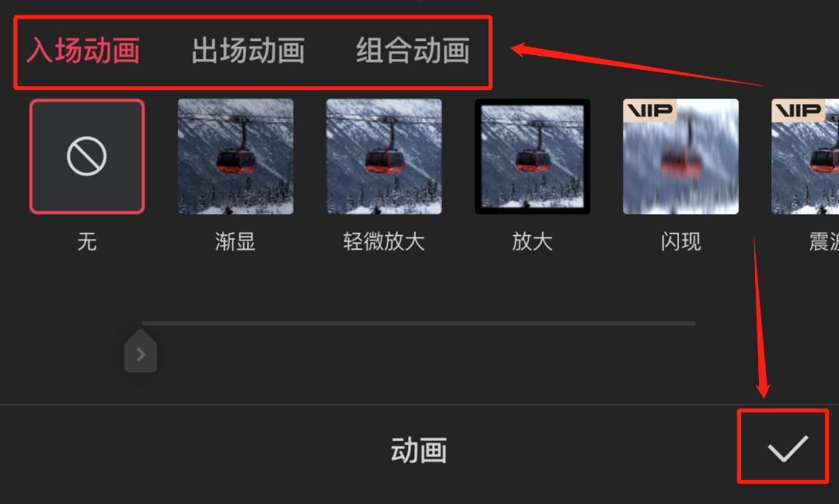Screen dimensions: 839x504
Task: Click the 闪现 label below thumbnail
Action: click(681, 242)
